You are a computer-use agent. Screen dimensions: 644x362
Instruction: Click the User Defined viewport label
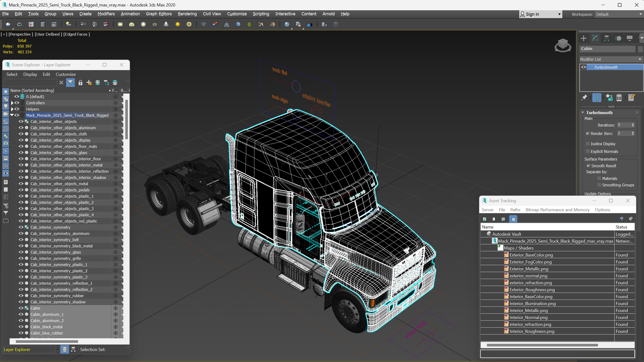tap(48, 34)
